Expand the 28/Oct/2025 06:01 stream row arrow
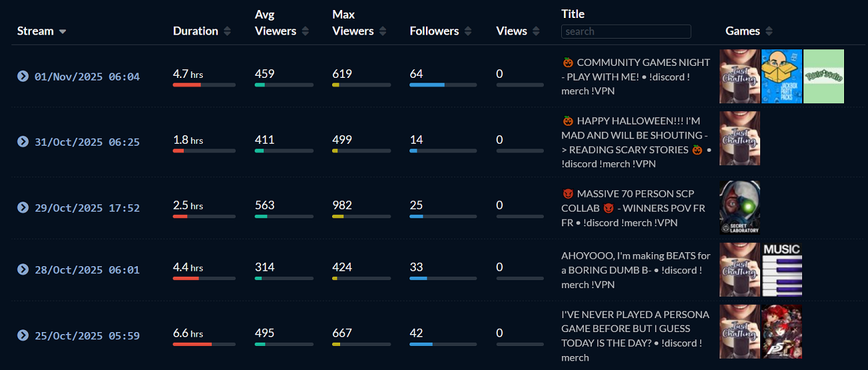The height and width of the screenshot is (370, 868). coord(23,270)
